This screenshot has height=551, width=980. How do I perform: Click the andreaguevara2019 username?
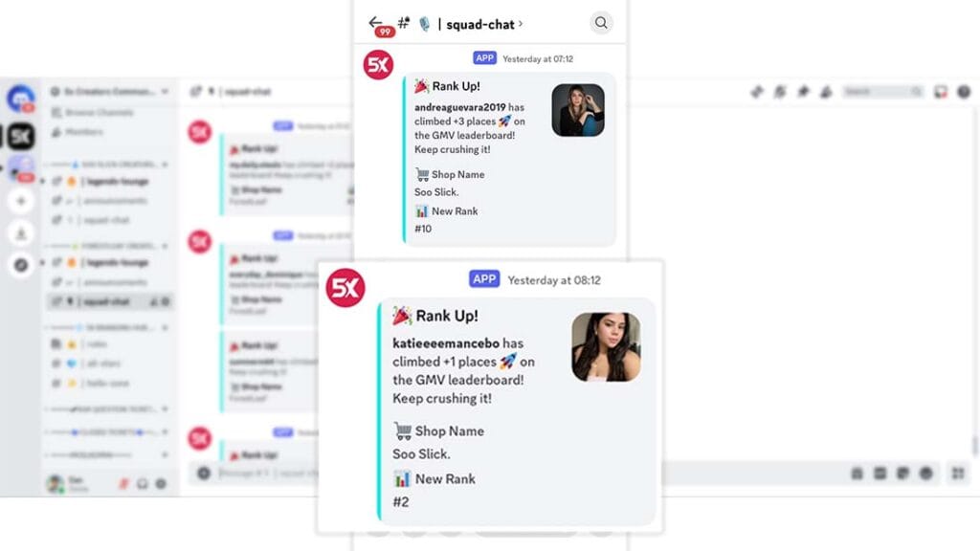[x=459, y=107]
